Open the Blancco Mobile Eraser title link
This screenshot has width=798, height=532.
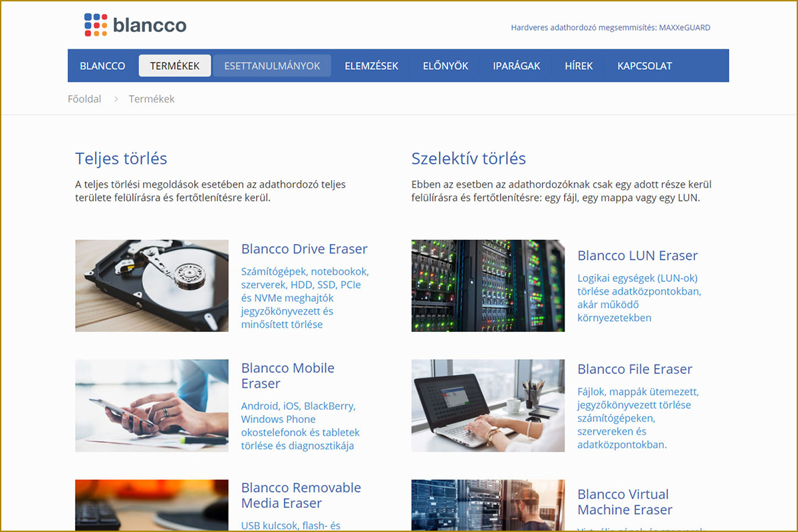click(288, 376)
